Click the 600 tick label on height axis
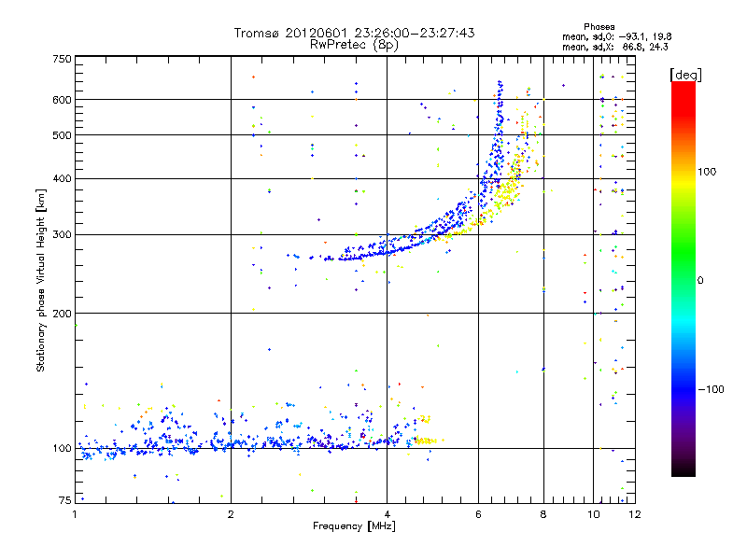747x560 pixels. point(62,100)
